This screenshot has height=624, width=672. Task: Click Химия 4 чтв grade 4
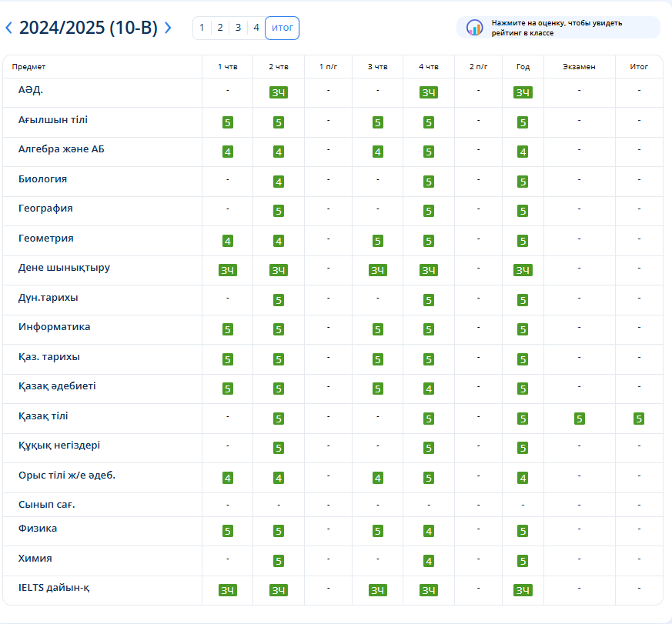429,561
